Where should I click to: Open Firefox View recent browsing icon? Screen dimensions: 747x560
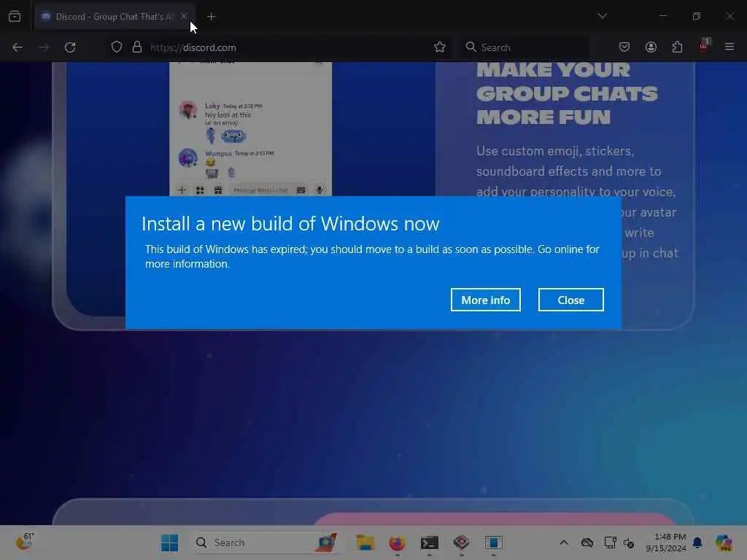[x=15, y=17]
